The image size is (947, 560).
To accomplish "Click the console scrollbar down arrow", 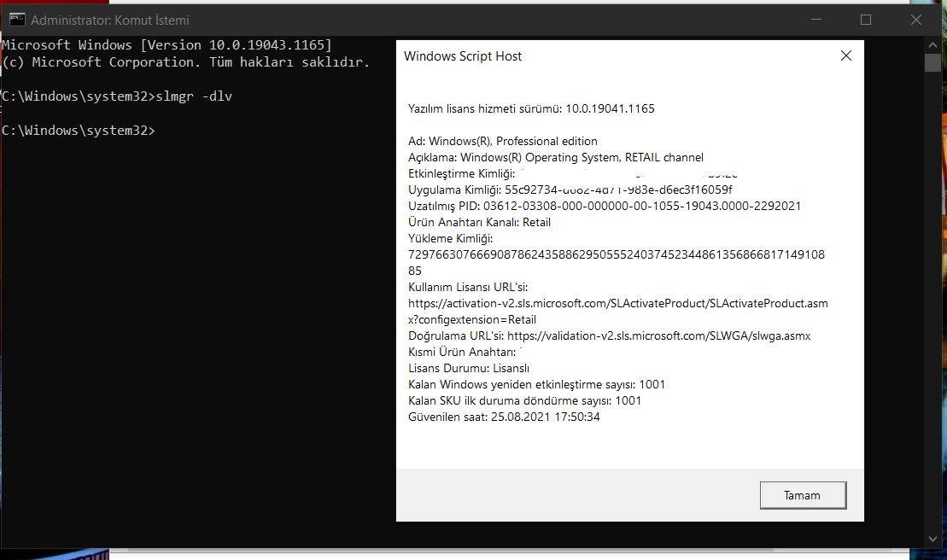I will tap(932, 539).
